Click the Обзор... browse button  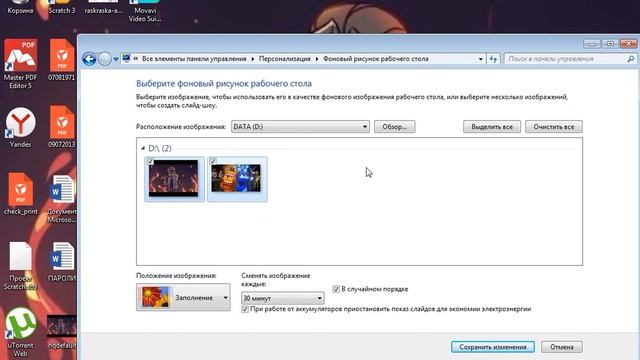click(x=395, y=127)
